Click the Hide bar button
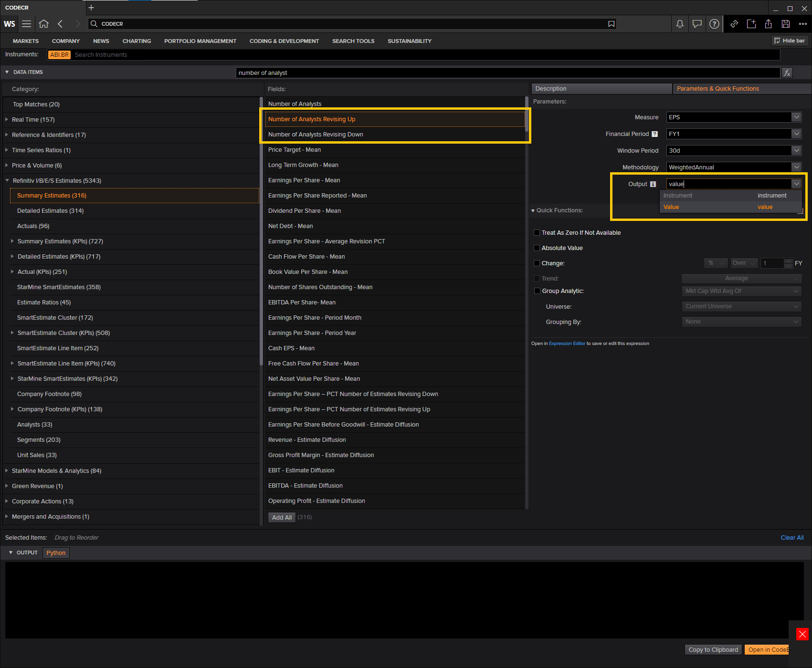This screenshot has height=668, width=812. pos(790,41)
